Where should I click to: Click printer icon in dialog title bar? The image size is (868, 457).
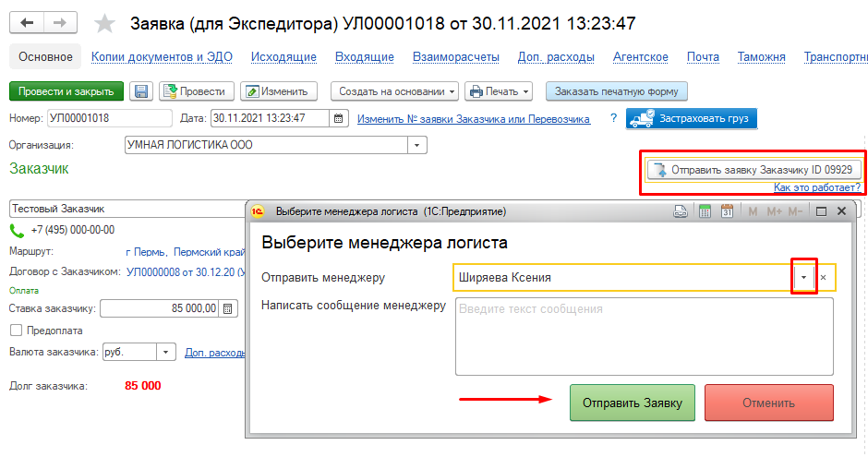tap(681, 211)
